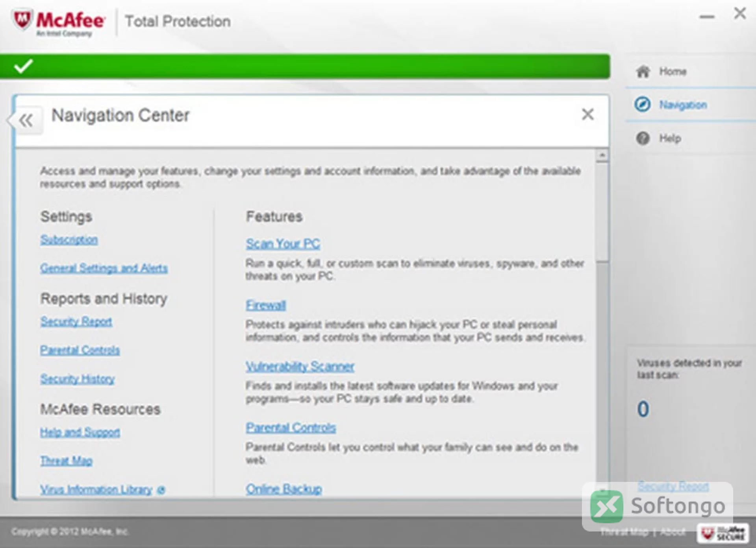Click the viruses detected count 0

(643, 409)
